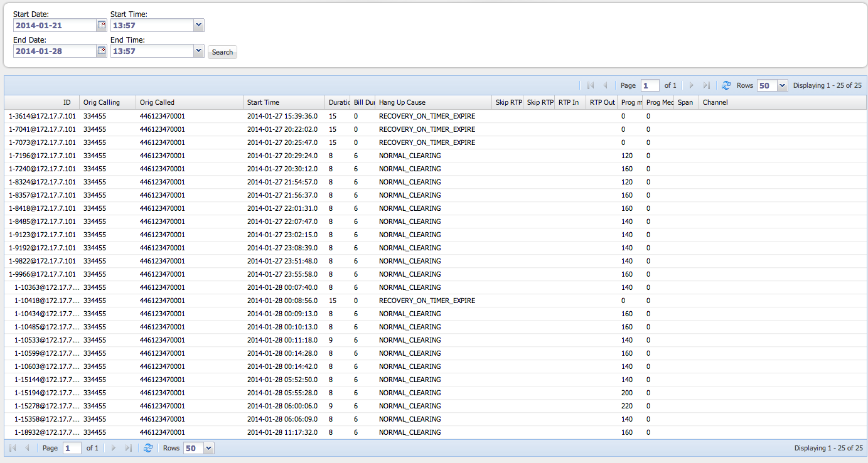
Task: Sort by the RTP Out column header
Action: [x=602, y=102]
